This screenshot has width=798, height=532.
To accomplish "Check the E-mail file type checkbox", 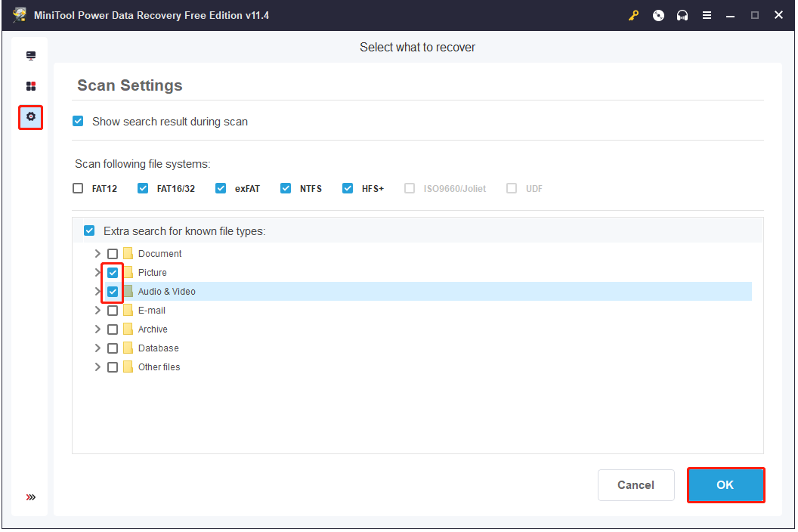I will pos(113,311).
